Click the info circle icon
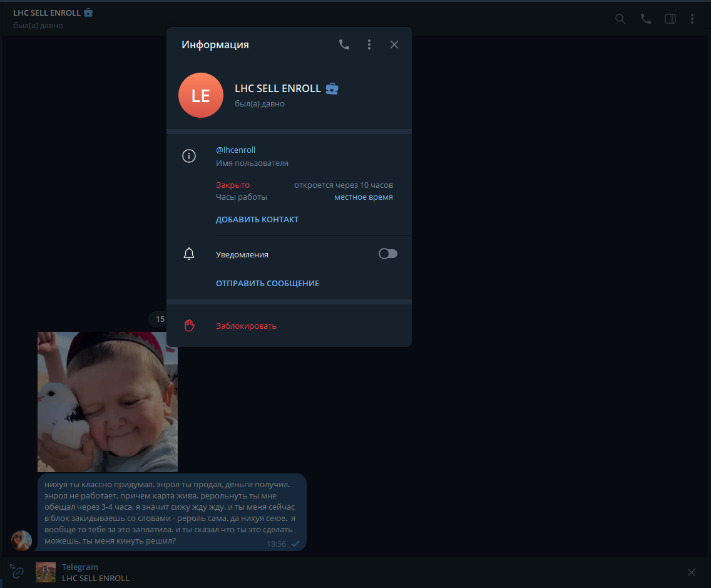Image resolution: width=711 pixels, height=588 pixels. (x=188, y=157)
